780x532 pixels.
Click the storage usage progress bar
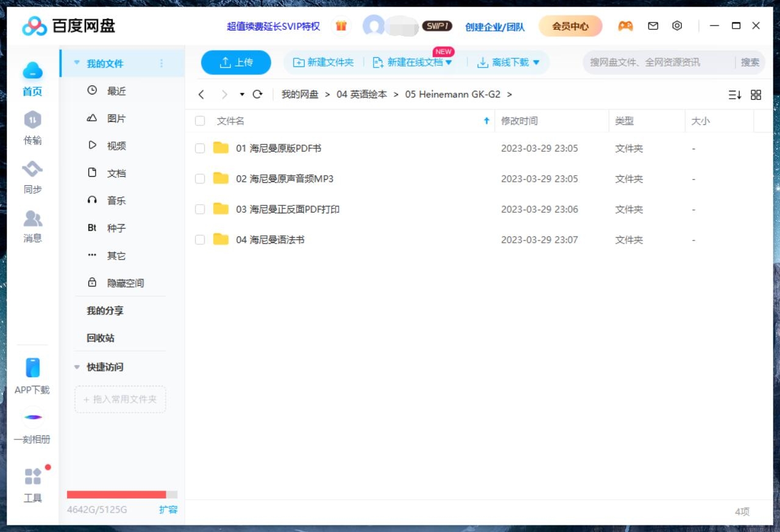[x=120, y=495]
